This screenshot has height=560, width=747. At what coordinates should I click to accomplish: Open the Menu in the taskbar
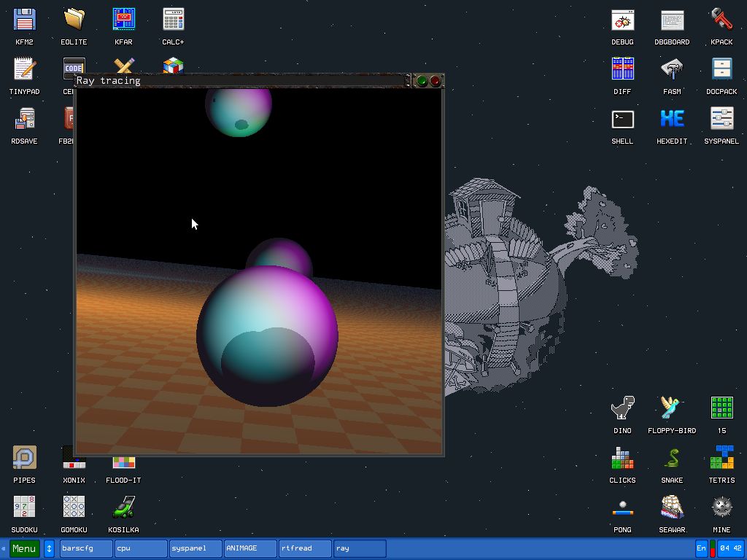24,548
